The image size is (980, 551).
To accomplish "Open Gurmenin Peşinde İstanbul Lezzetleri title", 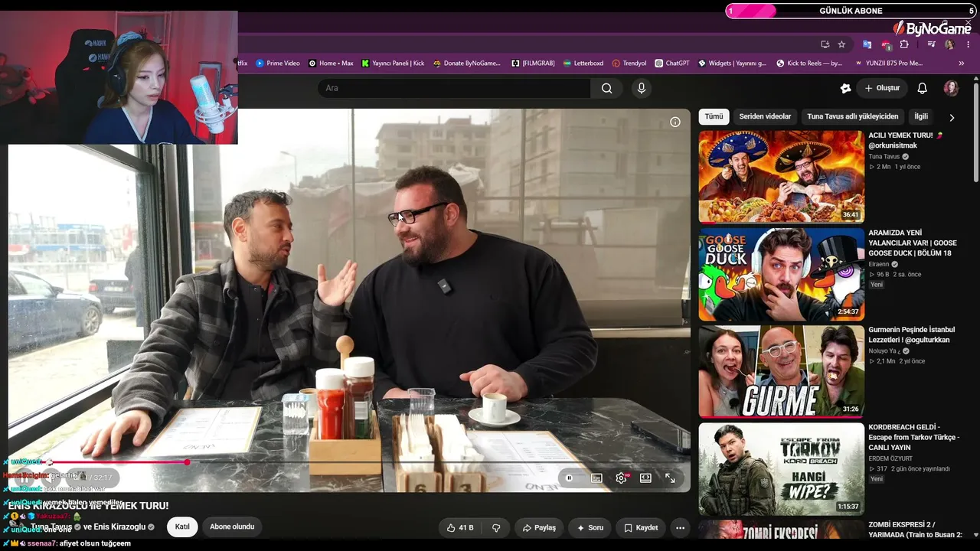I will [x=911, y=334].
